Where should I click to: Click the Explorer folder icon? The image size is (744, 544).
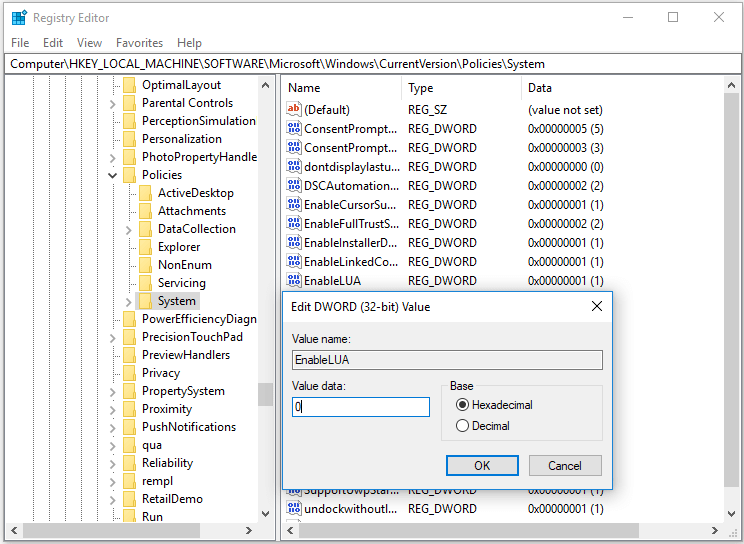tap(145, 247)
